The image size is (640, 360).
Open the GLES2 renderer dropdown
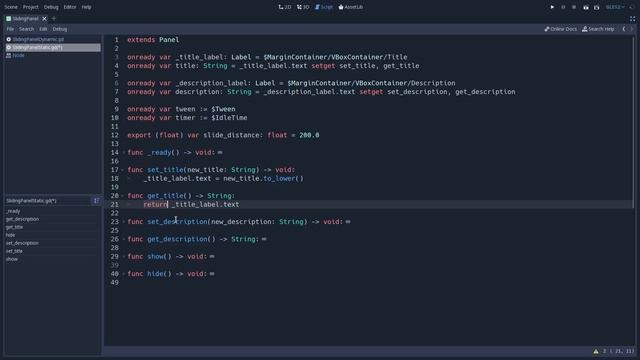pyautogui.click(x=615, y=7)
